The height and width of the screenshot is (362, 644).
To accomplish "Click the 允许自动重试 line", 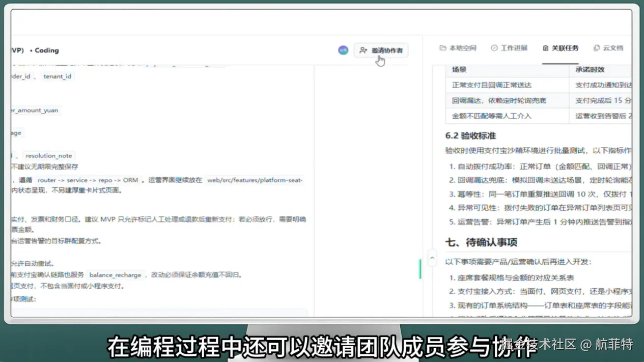I will (x=33, y=263).
